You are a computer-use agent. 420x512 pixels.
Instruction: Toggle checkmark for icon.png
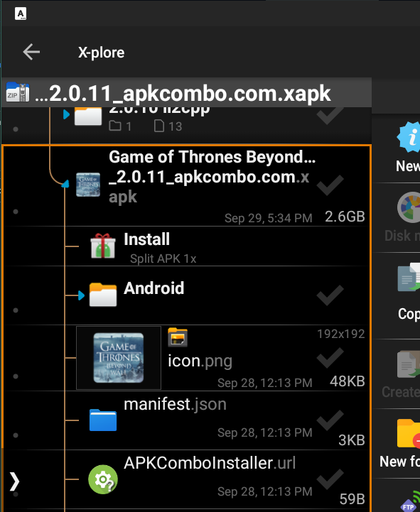click(x=330, y=358)
